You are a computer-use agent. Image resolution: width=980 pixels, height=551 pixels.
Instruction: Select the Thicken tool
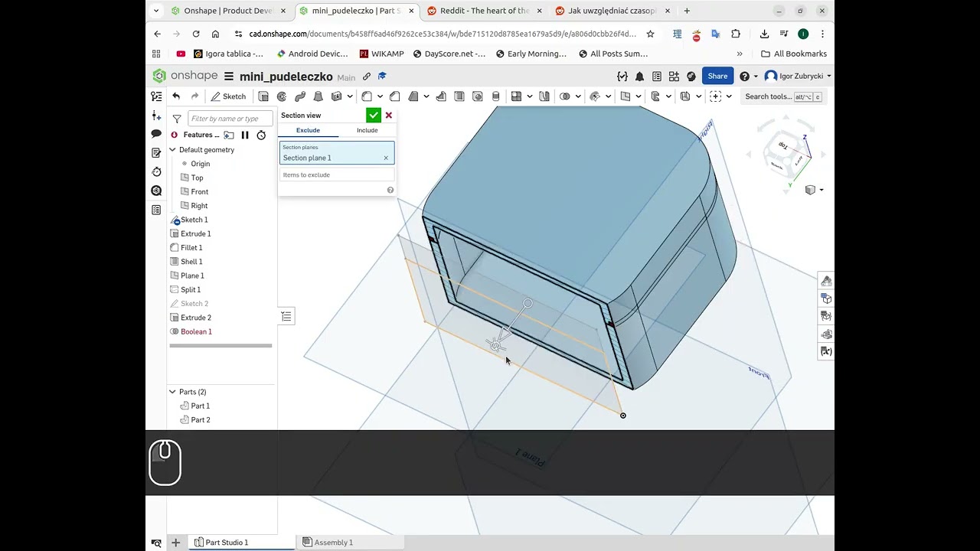pos(336,96)
